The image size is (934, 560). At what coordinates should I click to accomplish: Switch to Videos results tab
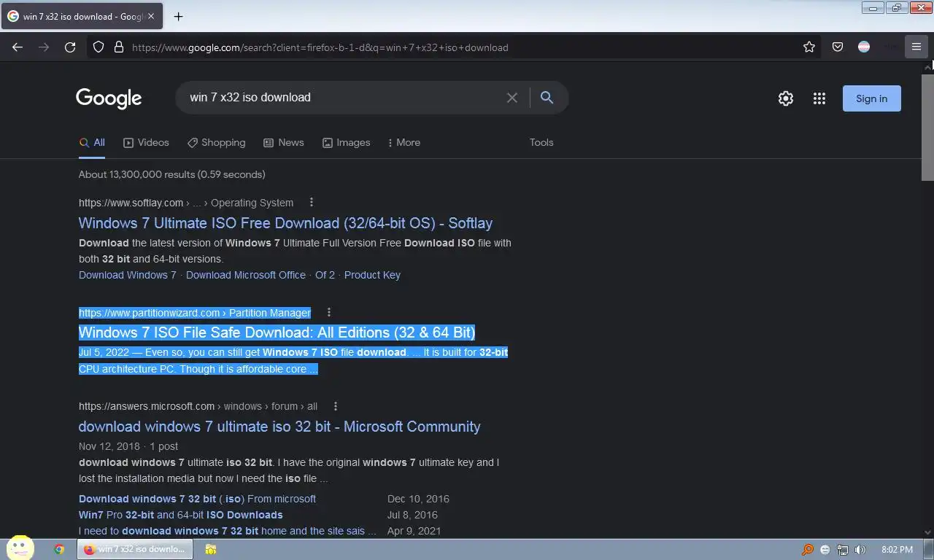(x=146, y=143)
